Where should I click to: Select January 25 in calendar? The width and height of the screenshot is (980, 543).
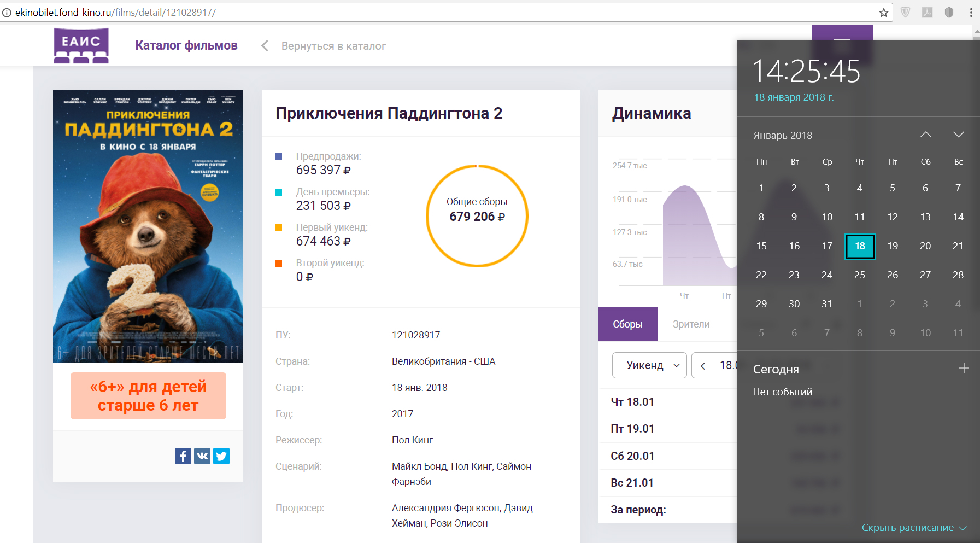pos(860,275)
